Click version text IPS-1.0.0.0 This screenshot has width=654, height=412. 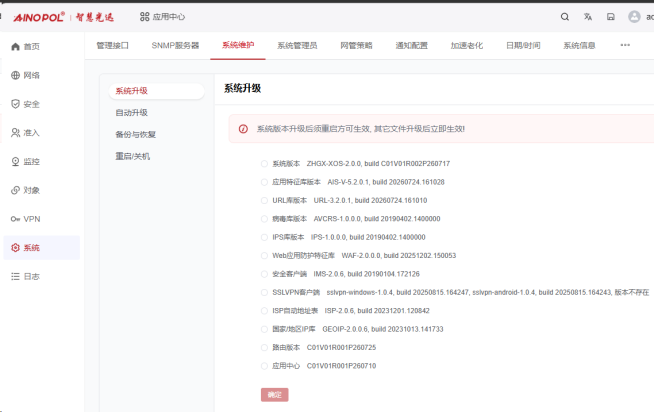coord(328,237)
